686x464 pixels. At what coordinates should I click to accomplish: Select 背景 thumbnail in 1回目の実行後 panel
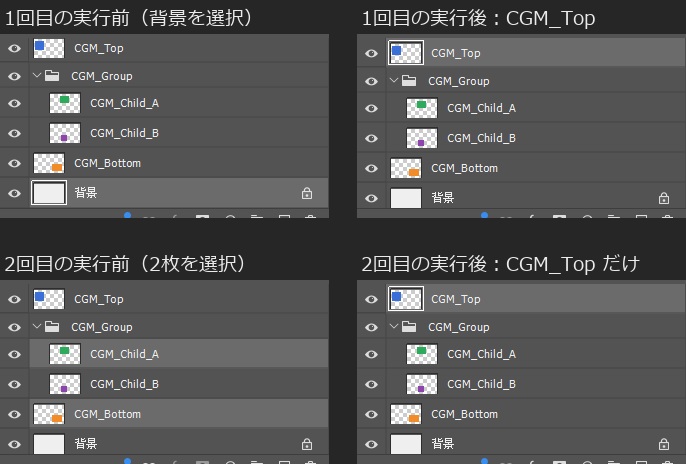coord(406,198)
